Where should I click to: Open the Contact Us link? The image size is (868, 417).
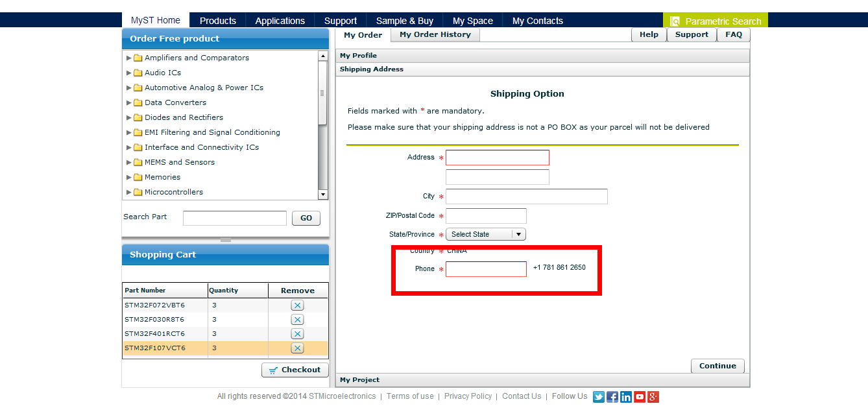522,396
